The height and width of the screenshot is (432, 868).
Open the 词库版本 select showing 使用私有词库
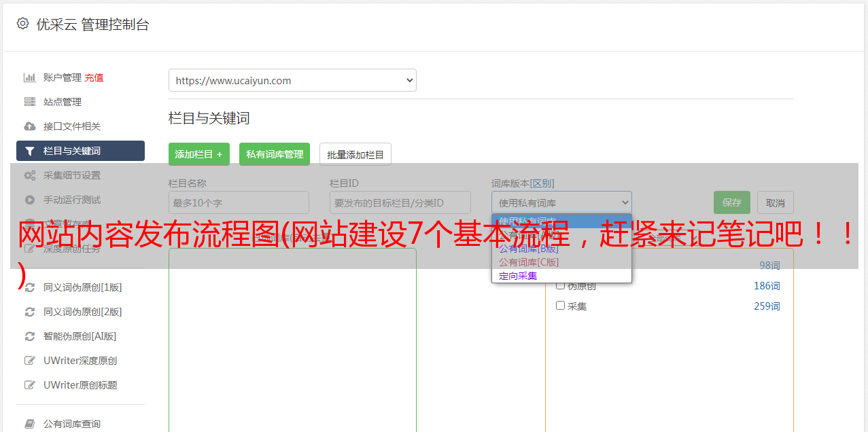[x=561, y=202]
